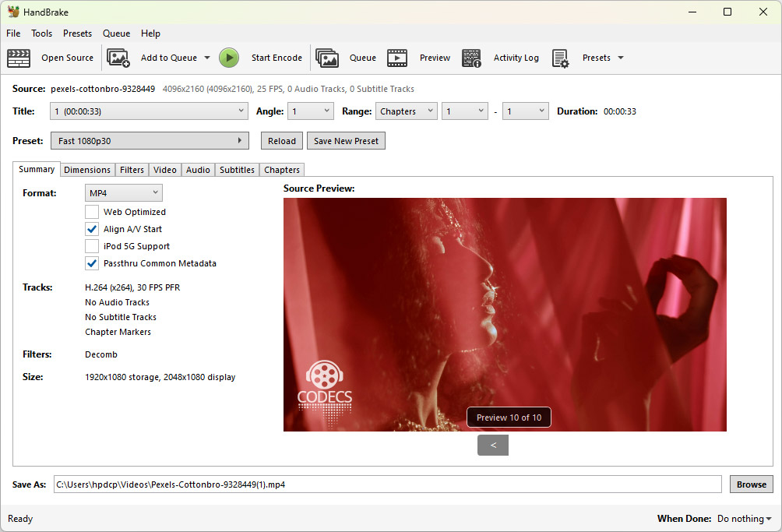Open the Presets menu in menu bar
The width and height of the screenshot is (782, 532).
pyautogui.click(x=77, y=33)
